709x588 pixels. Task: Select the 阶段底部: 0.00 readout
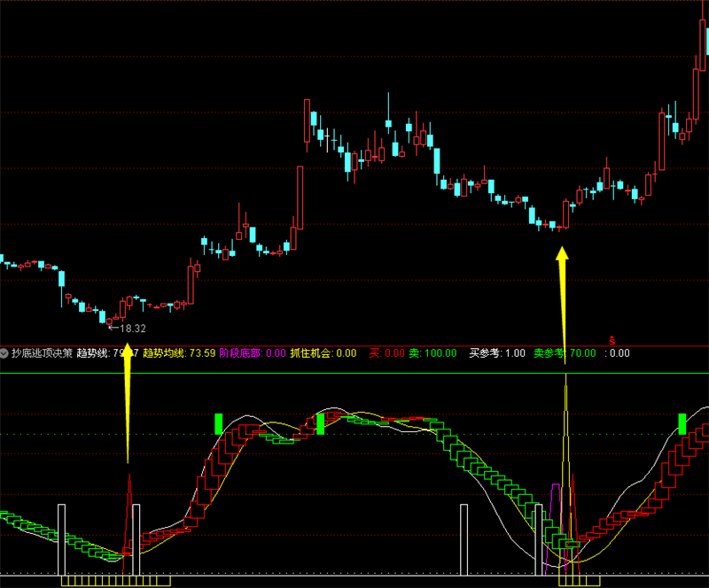click(x=253, y=353)
